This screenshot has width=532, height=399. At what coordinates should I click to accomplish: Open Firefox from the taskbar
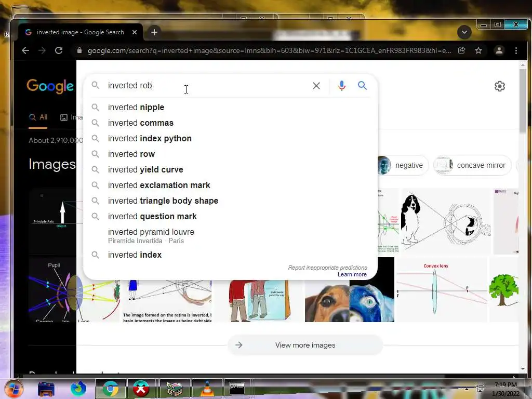coord(78,389)
